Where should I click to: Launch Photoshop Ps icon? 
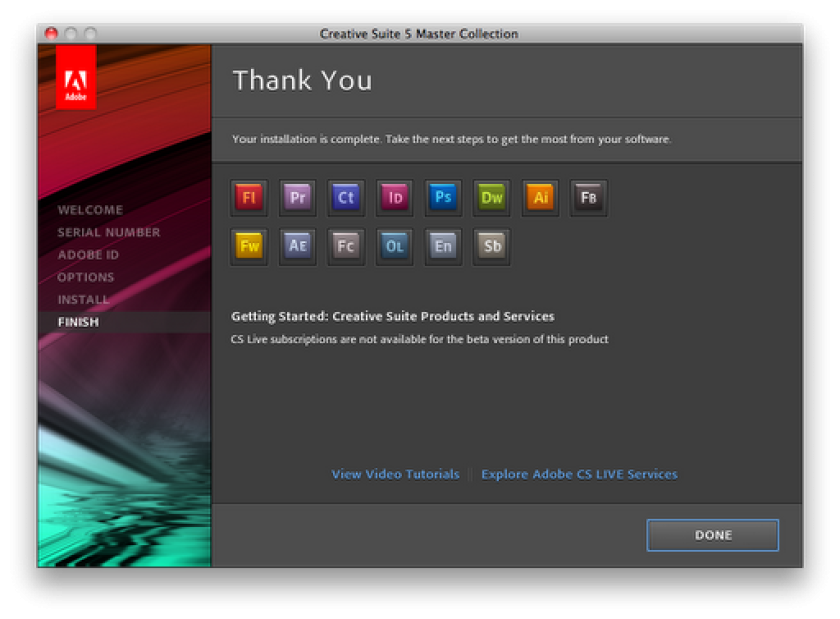click(x=443, y=198)
